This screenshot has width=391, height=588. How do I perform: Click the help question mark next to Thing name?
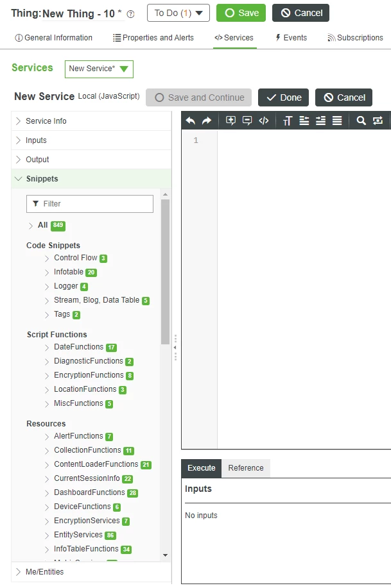[x=130, y=14]
